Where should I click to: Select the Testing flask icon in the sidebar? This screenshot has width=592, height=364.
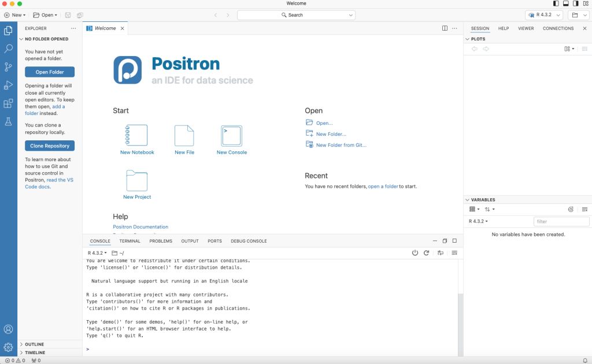click(x=8, y=121)
